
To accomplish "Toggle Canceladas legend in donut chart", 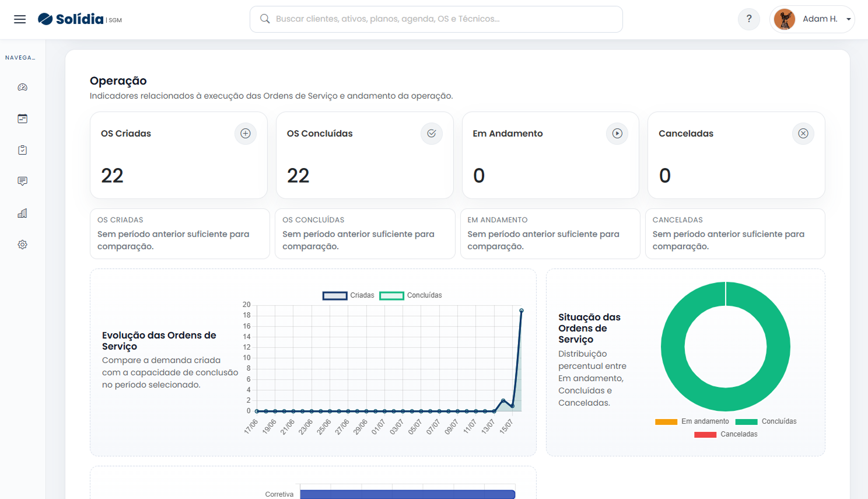I will pos(726,434).
